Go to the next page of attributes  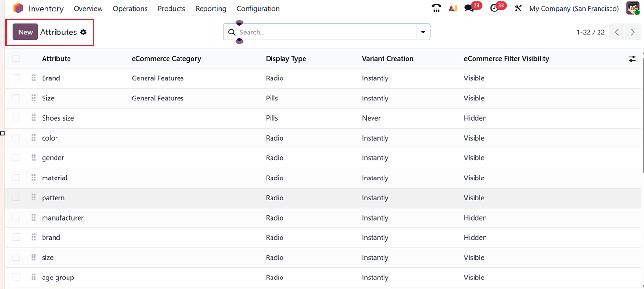[x=633, y=32]
